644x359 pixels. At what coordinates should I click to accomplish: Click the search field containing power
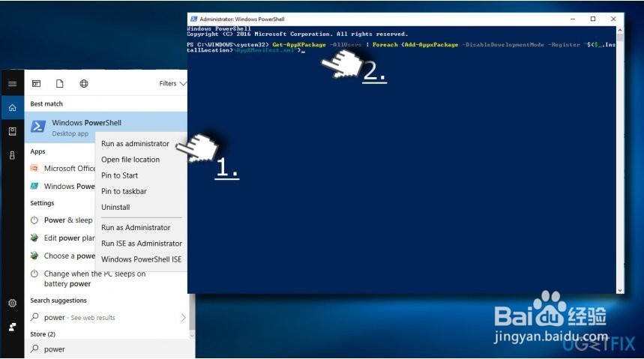click(x=109, y=349)
